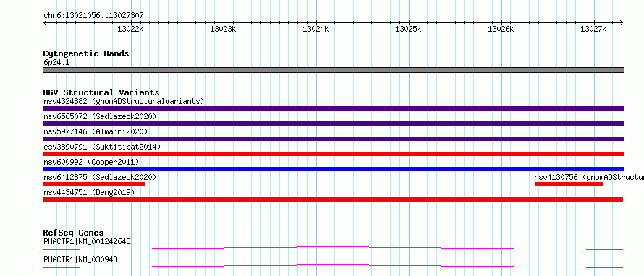Select the purple nsv4324882 variant bar
The image size is (644, 276).
pos(333,108)
